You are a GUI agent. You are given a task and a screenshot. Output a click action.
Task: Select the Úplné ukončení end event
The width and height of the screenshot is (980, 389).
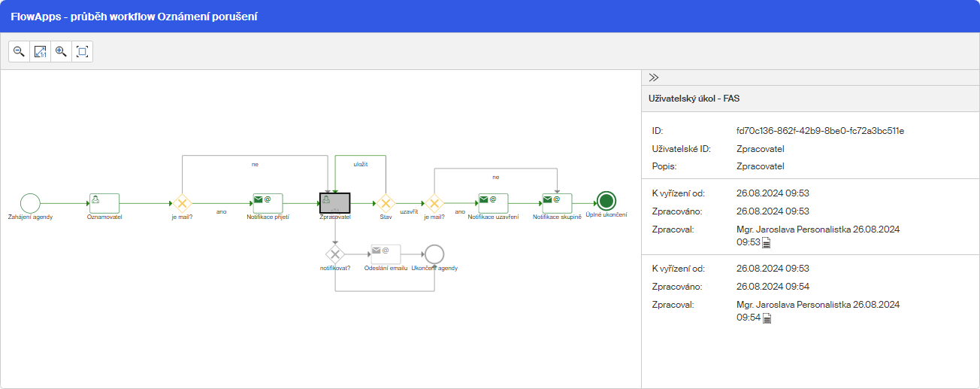point(606,202)
